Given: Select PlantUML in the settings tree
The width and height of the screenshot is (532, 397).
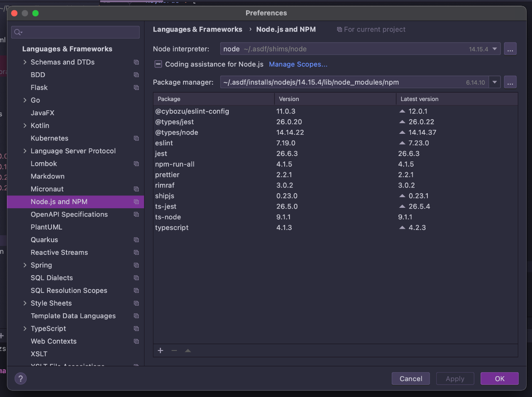Looking at the screenshot, I should pos(47,227).
